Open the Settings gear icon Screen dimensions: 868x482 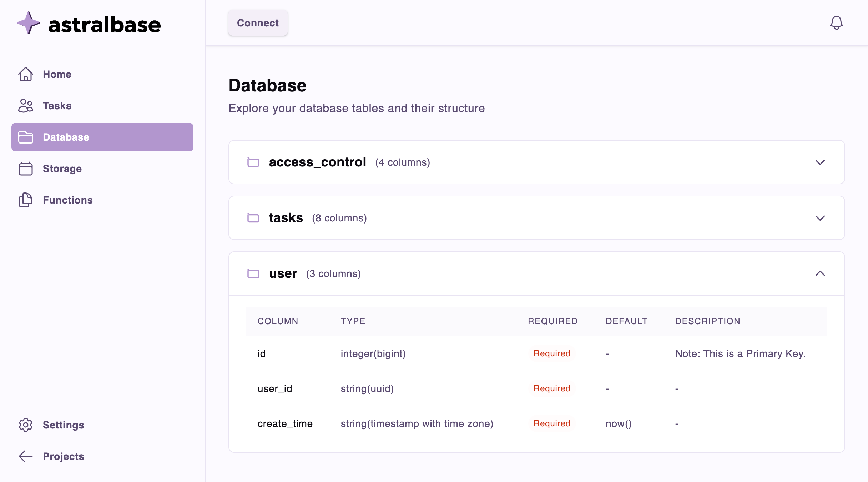[25, 425]
